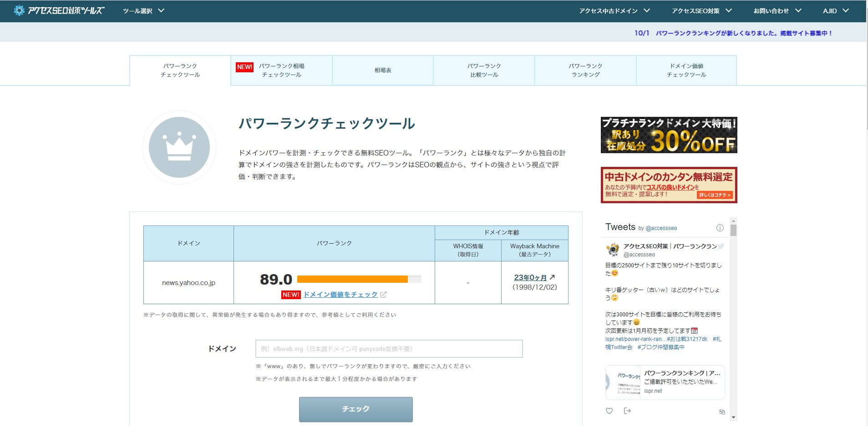This screenshot has width=868, height=426.
Task: Click the ドメイン年齢 column header
Action: point(502,232)
